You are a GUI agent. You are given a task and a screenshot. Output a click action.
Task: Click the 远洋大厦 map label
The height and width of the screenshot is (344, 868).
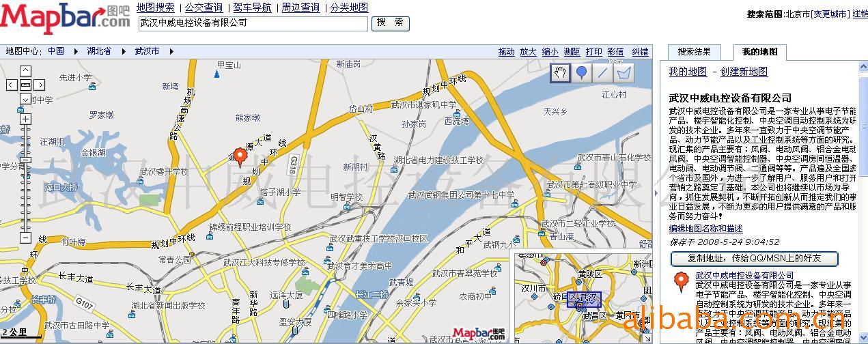[x=287, y=296]
